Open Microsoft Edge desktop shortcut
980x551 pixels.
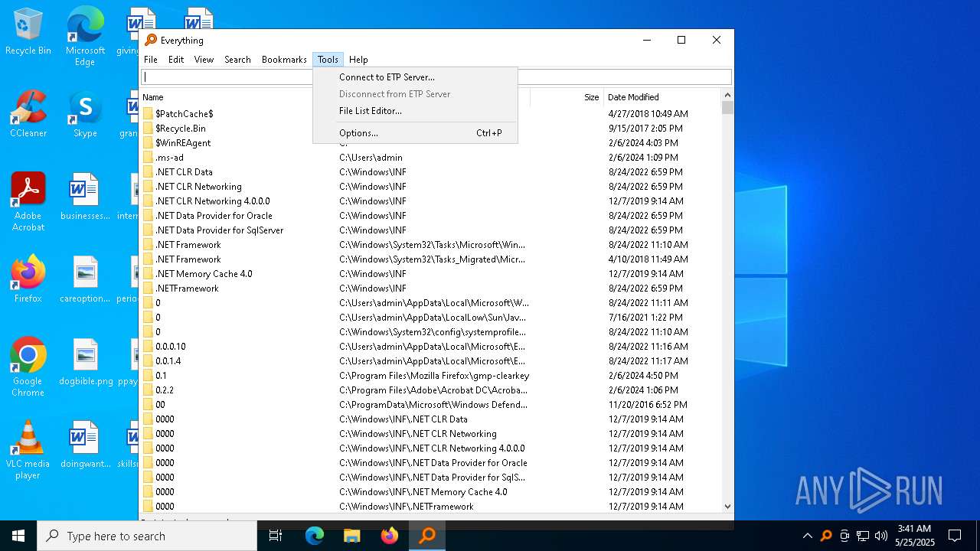pyautogui.click(x=85, y=37)
